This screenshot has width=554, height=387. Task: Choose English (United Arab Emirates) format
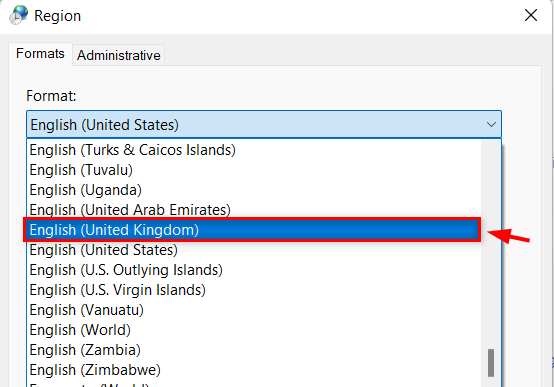254,210
